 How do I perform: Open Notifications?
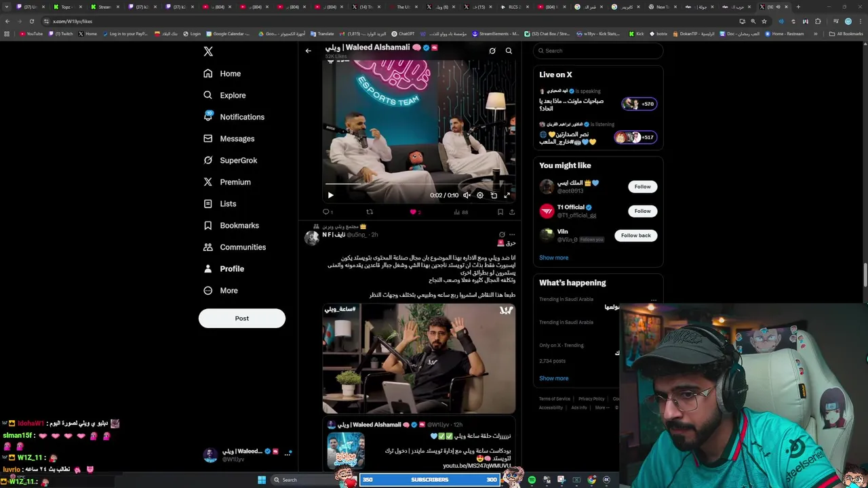(234, 117)
